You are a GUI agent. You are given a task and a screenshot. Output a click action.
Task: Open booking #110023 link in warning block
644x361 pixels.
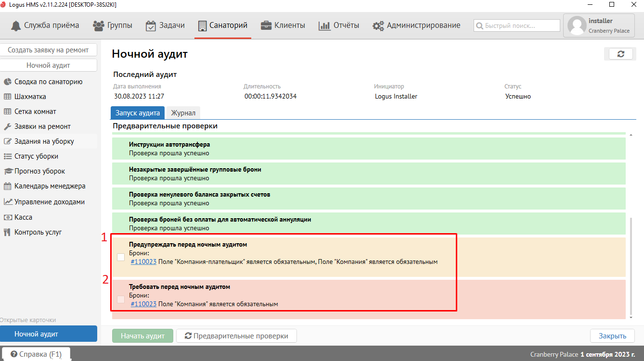pyautogui.click(x=143, y=262)
